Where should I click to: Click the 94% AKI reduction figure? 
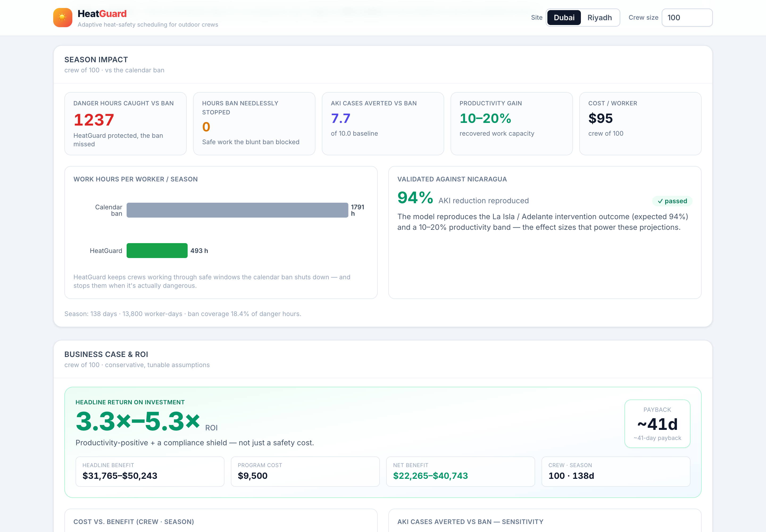pos(415,198)
